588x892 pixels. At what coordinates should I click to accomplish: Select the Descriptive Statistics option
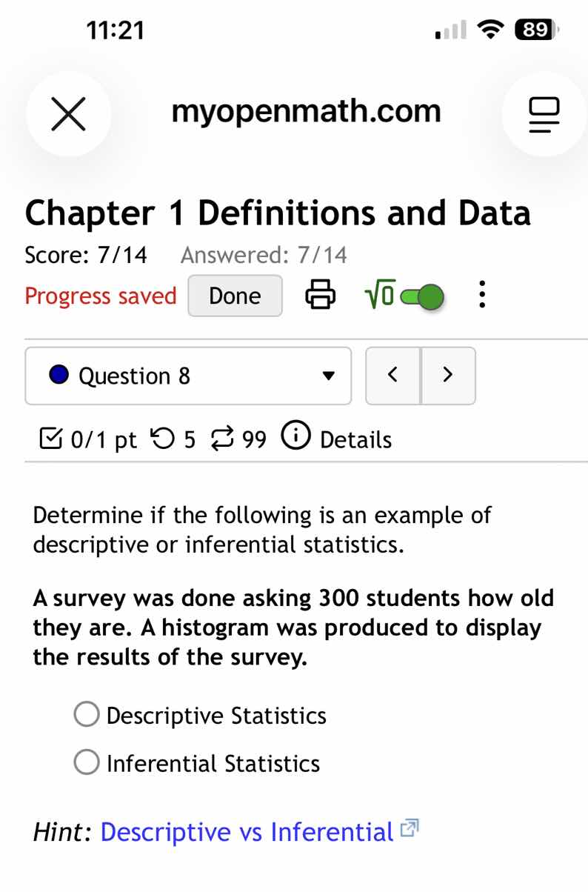coord(86,713)
